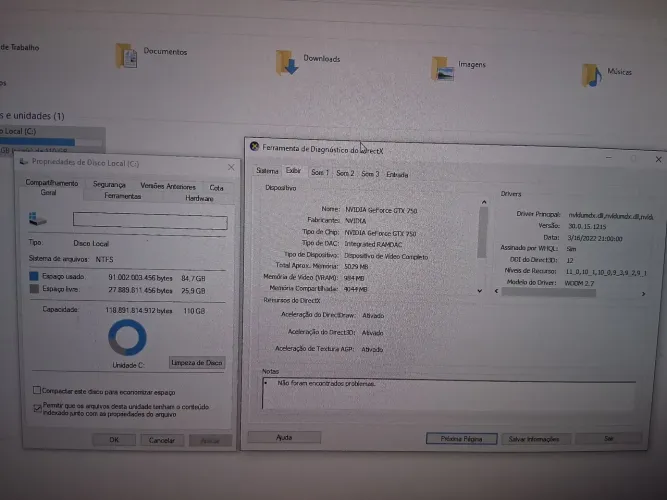Click the '5029 MB' total memory value
This screenshot has height=500, width=667.
pos(356,266)
